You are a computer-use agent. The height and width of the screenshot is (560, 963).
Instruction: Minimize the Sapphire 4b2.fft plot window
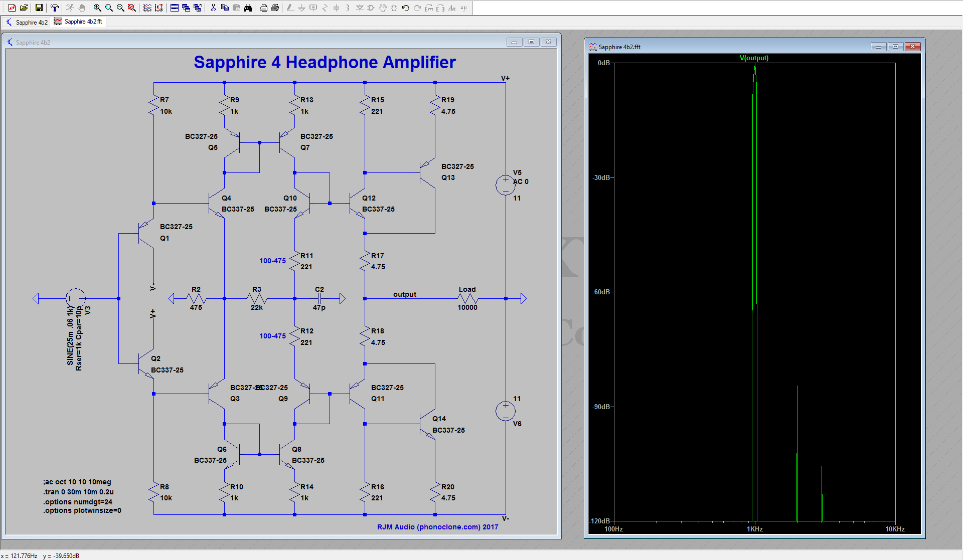coord(878,47)
